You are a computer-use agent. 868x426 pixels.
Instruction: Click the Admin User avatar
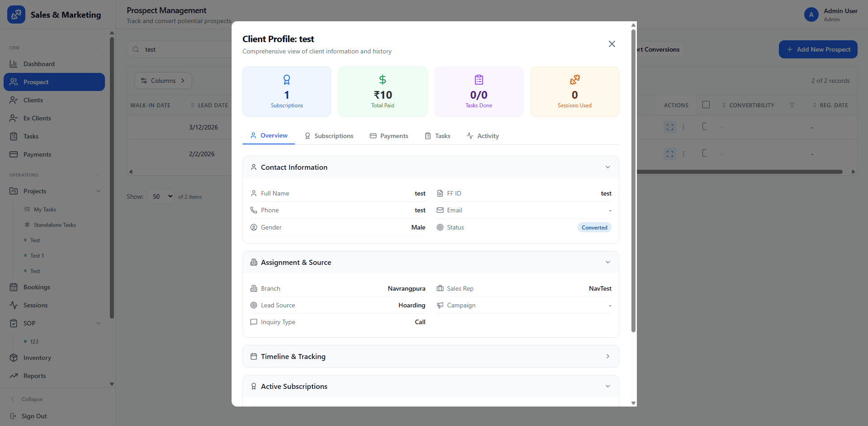coord(811,14)
